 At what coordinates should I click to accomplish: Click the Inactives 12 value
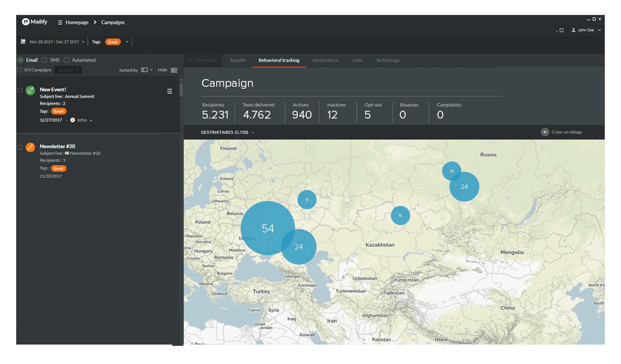tap(332, 115)
